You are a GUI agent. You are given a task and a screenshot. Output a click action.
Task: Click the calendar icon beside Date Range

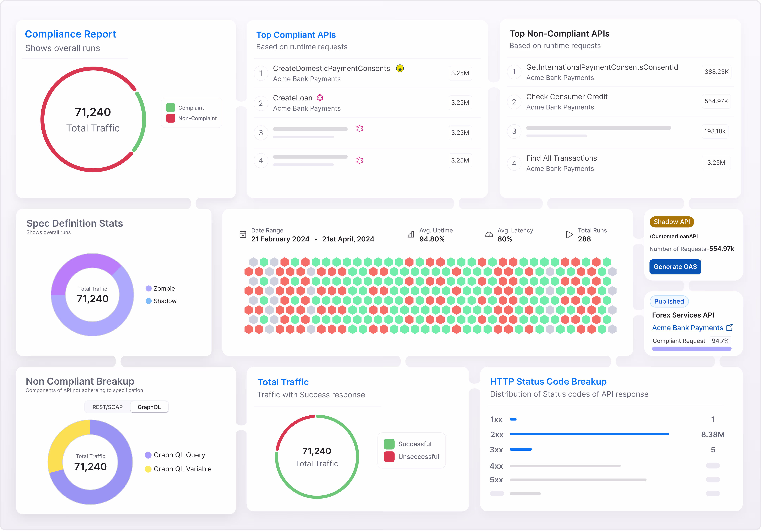pyautogui.click(x=243, y=235)
